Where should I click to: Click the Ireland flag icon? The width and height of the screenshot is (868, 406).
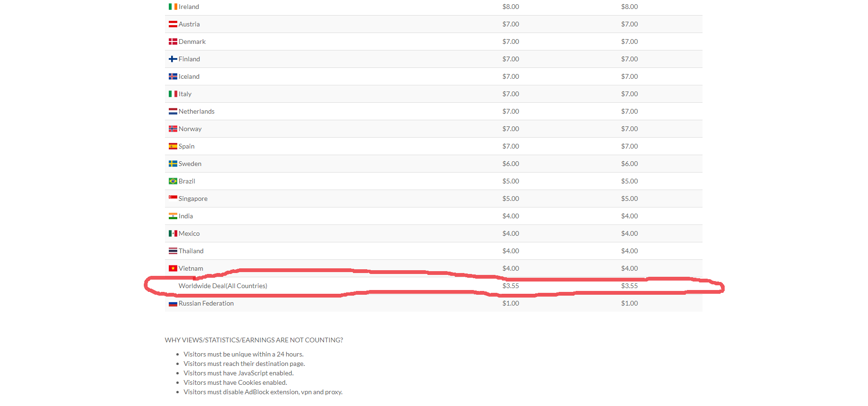173,7
